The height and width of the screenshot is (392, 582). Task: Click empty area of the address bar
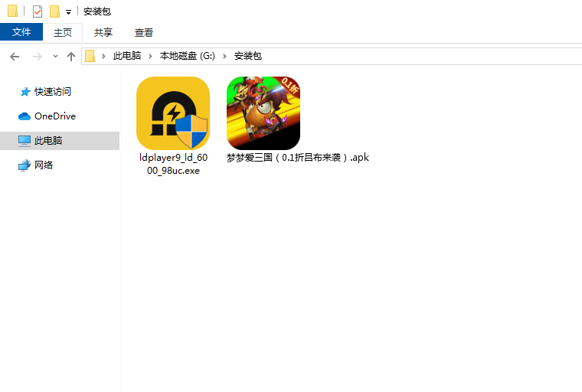(x=421, y=57)
